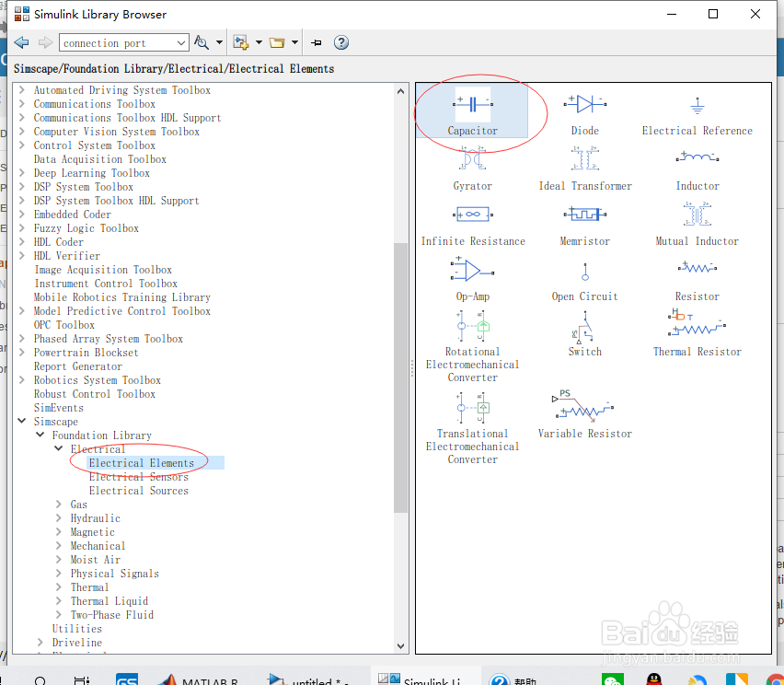Select Electrical Sources library
Image resolution: width=784 pixels, height=685 pixels.
click(x=139, y=491)
